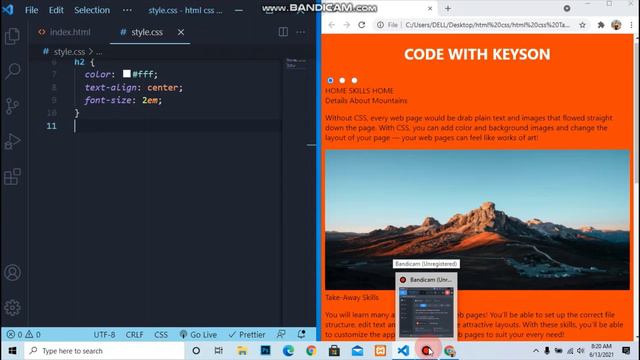Open Cortana from the taskbar

(x=196, y=351)
